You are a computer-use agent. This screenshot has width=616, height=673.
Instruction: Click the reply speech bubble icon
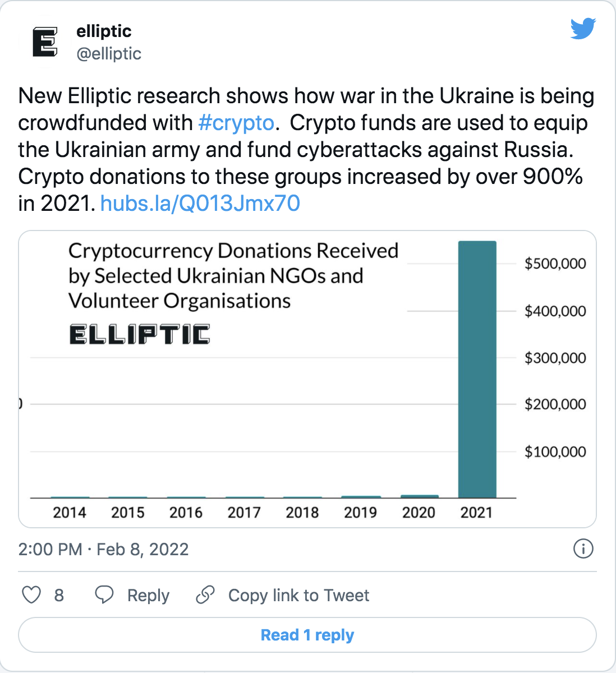coord(104,595)
